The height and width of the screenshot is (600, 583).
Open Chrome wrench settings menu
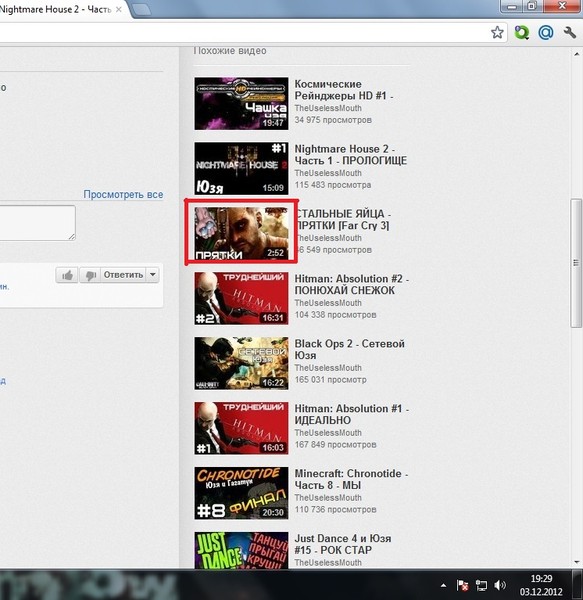tap(570, 32)
